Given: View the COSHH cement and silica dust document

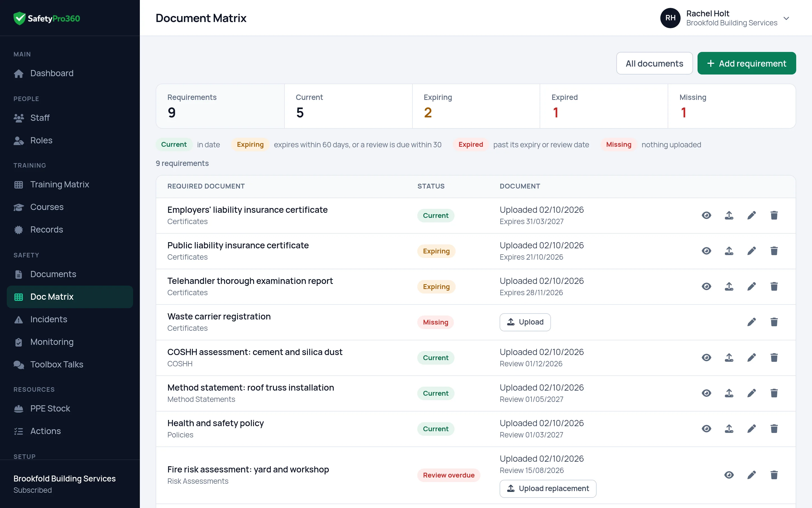Looking at the screenshot, I should click(x=706, y=358).
